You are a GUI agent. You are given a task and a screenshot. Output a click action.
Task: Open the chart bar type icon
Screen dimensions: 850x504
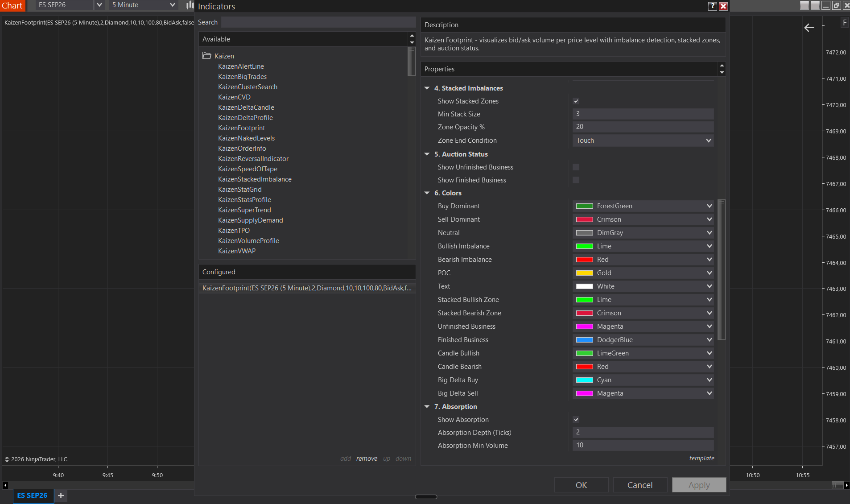click(x=190, y=5)
